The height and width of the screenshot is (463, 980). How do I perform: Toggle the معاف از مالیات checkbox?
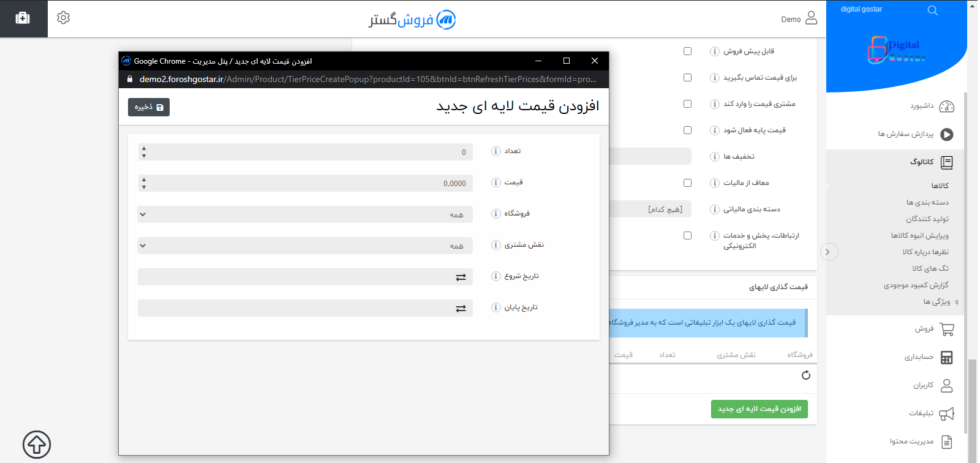tap(687, 183)
